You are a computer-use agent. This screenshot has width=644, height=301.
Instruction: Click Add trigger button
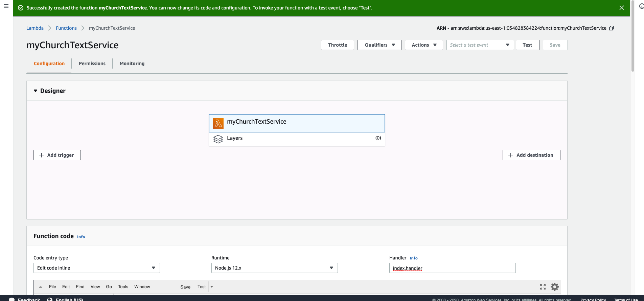pyautogui.click(x=57, y=155)
